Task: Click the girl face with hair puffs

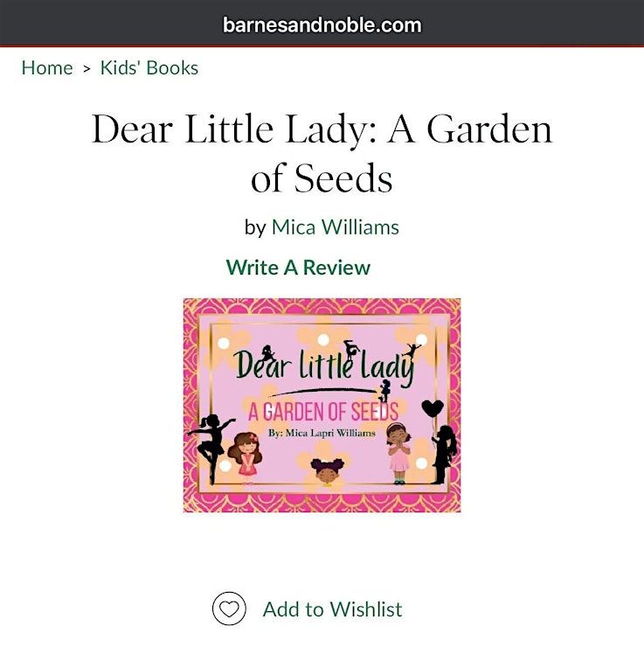Action: pos(327,470)
